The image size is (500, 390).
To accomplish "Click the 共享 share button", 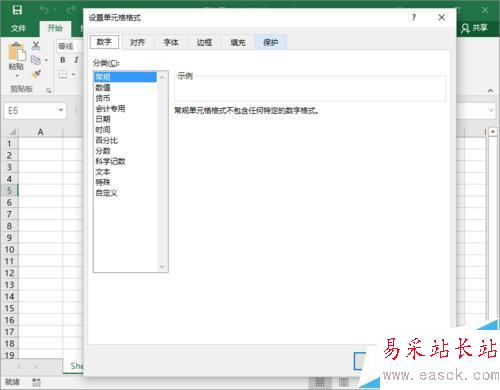I will [474, 28].
